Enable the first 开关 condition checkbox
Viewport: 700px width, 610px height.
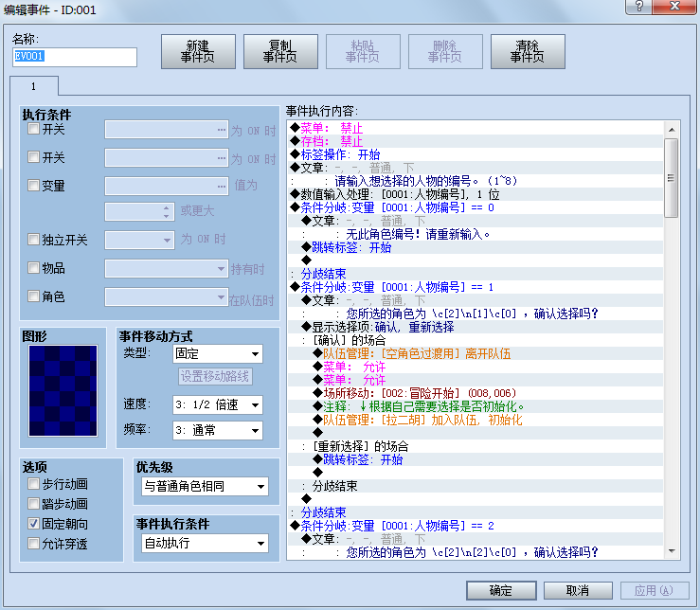click(33, 129)
